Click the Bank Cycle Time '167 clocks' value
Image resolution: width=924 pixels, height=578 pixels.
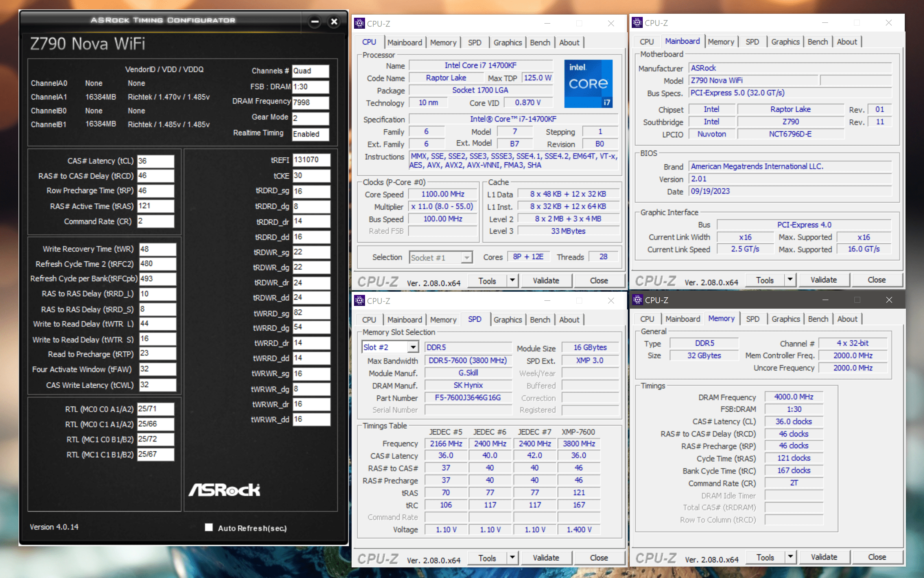point(793,470)
